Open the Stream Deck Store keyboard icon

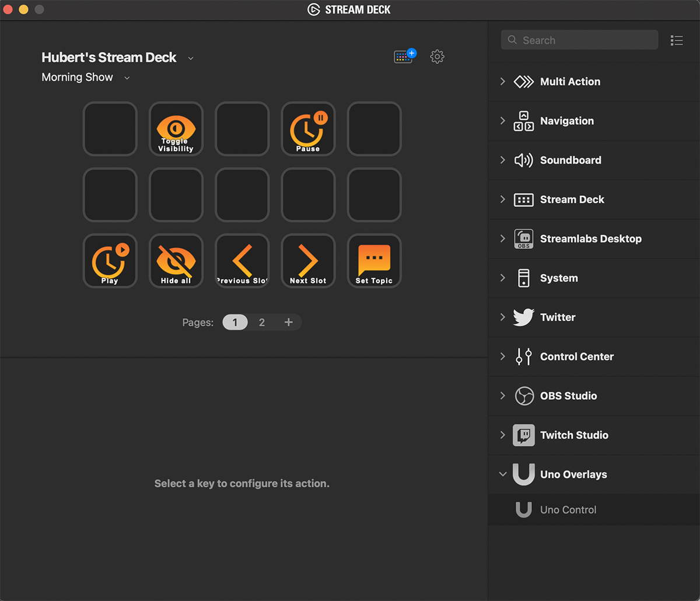404,57
